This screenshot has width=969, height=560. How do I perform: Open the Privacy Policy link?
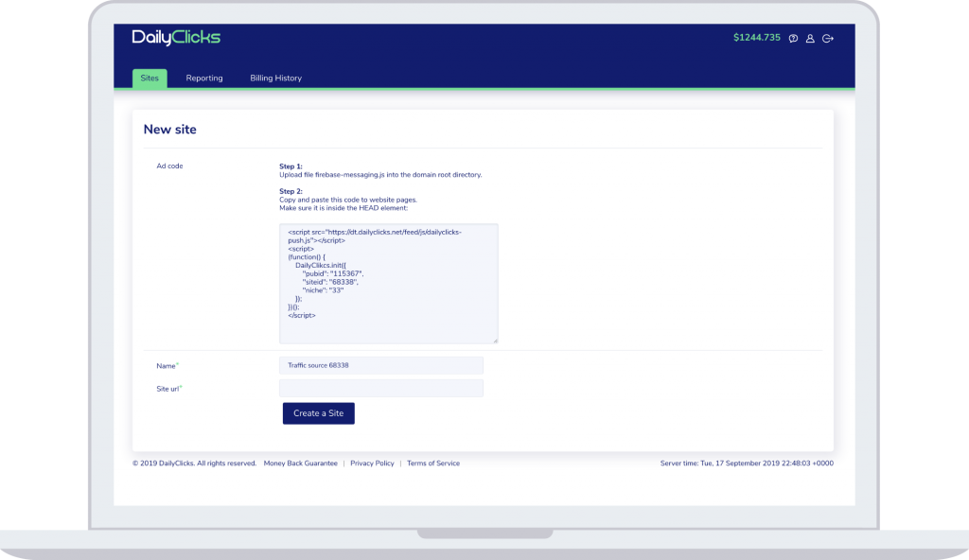pos(372,464)
